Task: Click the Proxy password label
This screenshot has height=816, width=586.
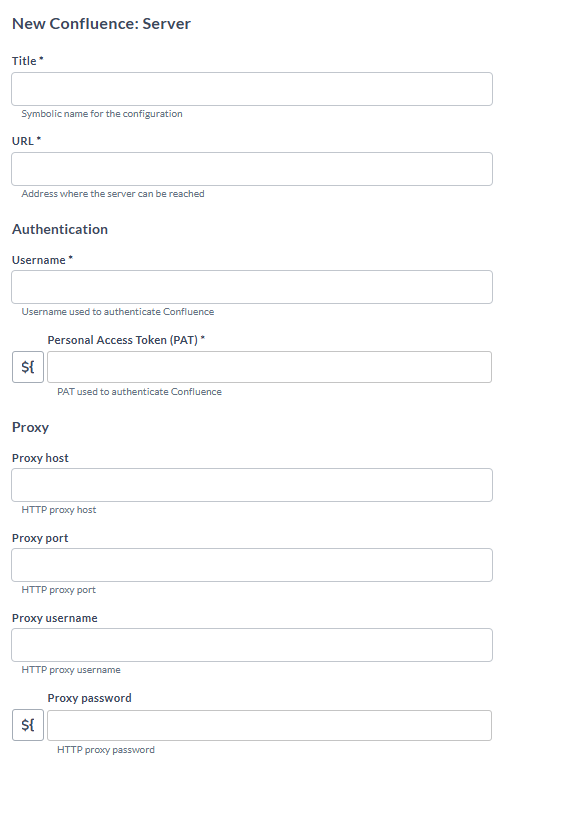Action: (x=90, y=698)
